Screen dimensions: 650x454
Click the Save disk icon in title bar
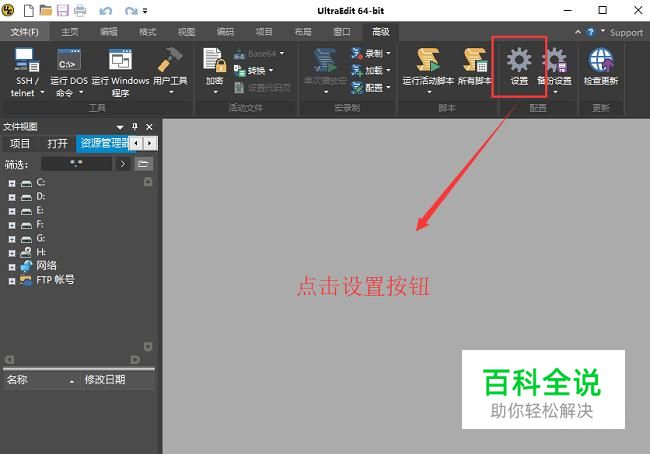(63, 10)
